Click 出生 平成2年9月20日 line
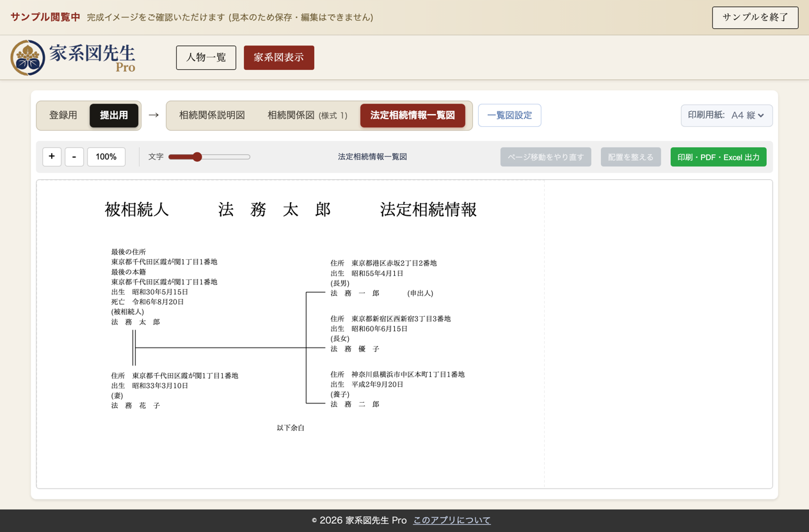The height and width of the screenshot is (532, 809). (x=367, y=385)
